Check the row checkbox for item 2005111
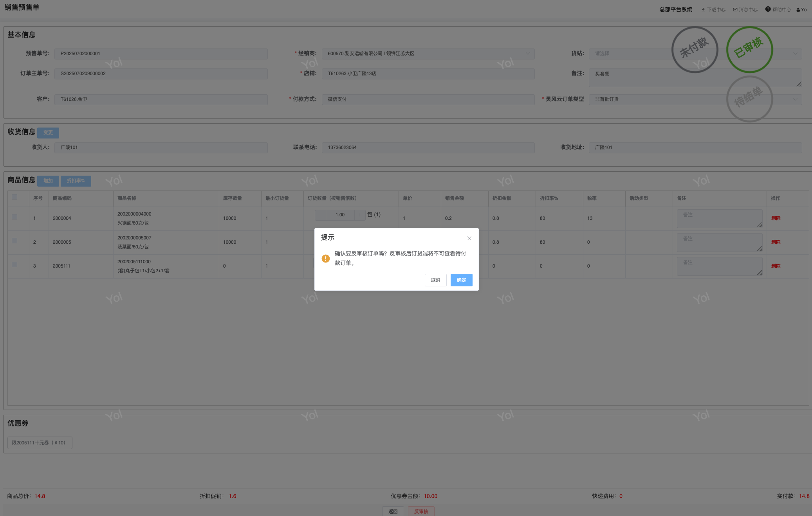Image resolution: width=812 pixels, height=516 pixels. click(14, 264)
